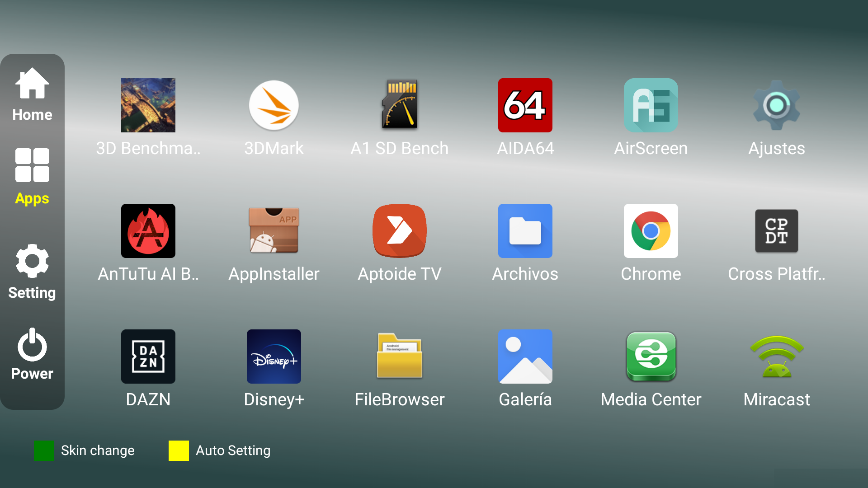868x488 pixels.
Task: Open the AirScreen app
Action: 651,105
